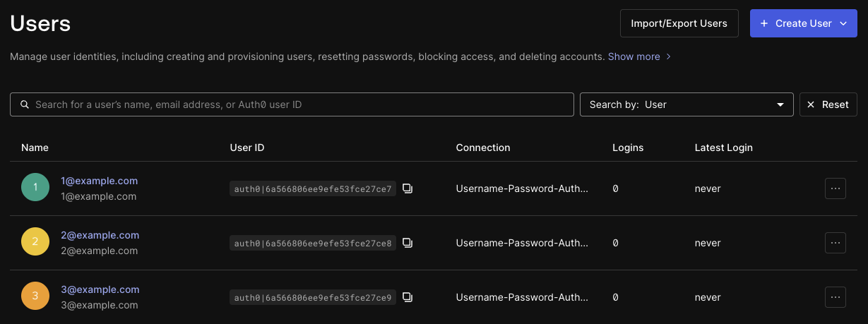Expand description with Show more
The image size is (868, 324).
[x=639, y=56]
